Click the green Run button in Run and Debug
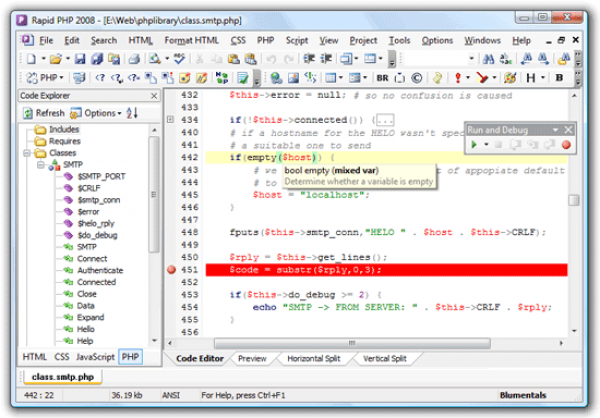 pos(473,145)
